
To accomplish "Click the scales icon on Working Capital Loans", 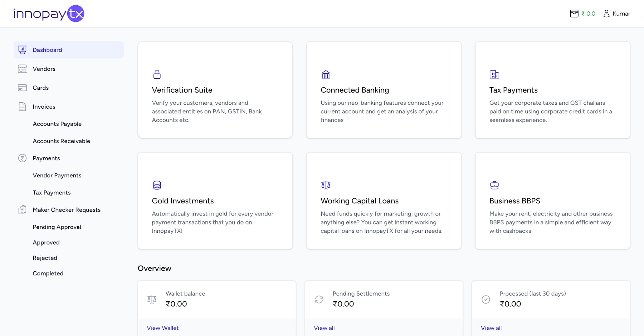I will [x=326, y=185].
